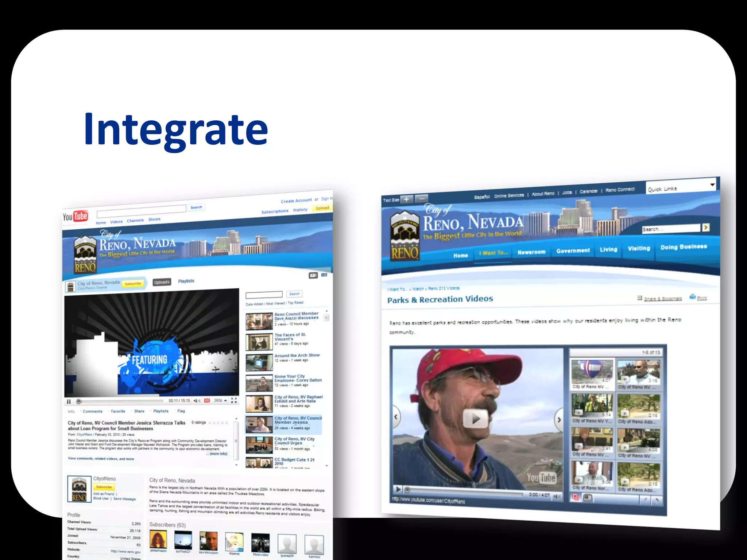Enter fullscreen on YouTube player

234,400
